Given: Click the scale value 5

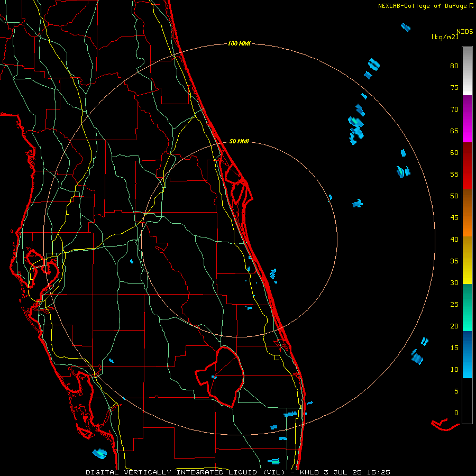Looking at the screenshot, I should pos(456,391).
